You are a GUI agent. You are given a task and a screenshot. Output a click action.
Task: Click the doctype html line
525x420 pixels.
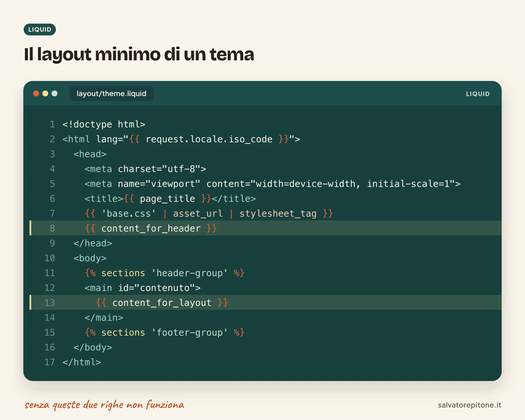click(104, 124)
